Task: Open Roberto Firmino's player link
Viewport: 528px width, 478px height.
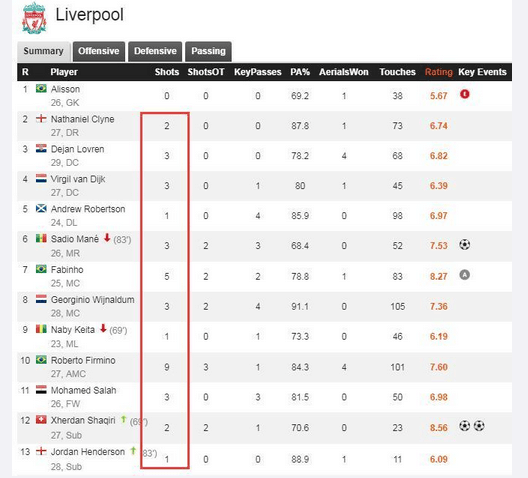Action: point(83,360)
